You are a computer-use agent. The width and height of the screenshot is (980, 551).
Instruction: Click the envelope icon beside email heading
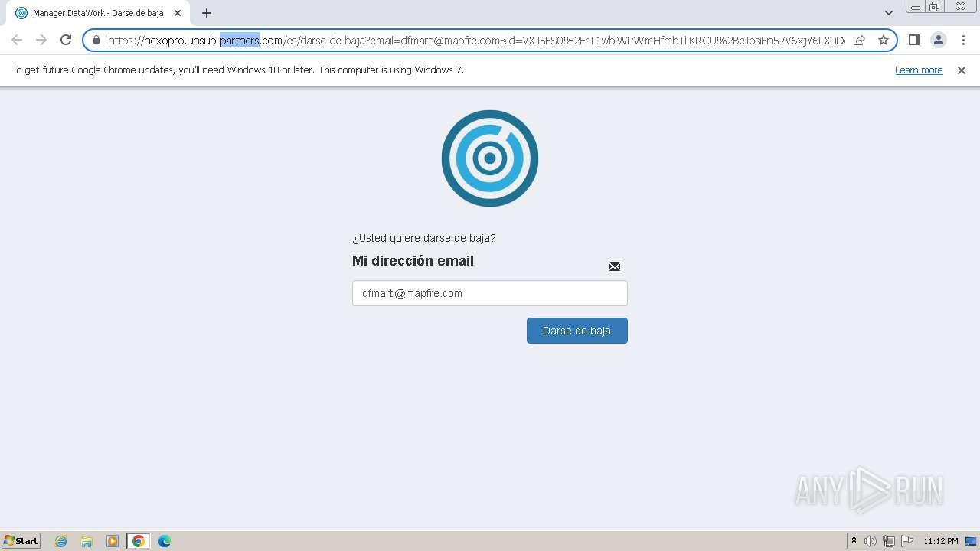click(615, 266)
